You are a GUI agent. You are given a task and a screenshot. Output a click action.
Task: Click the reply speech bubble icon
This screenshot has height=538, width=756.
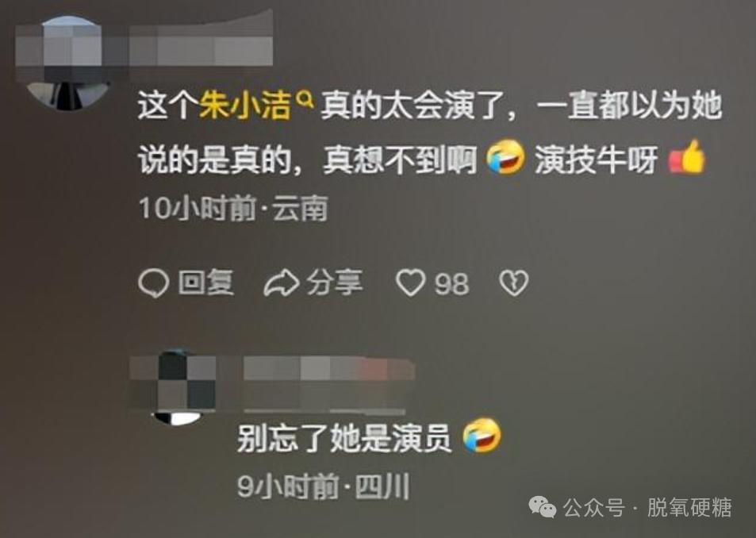[x=153, y=282]
